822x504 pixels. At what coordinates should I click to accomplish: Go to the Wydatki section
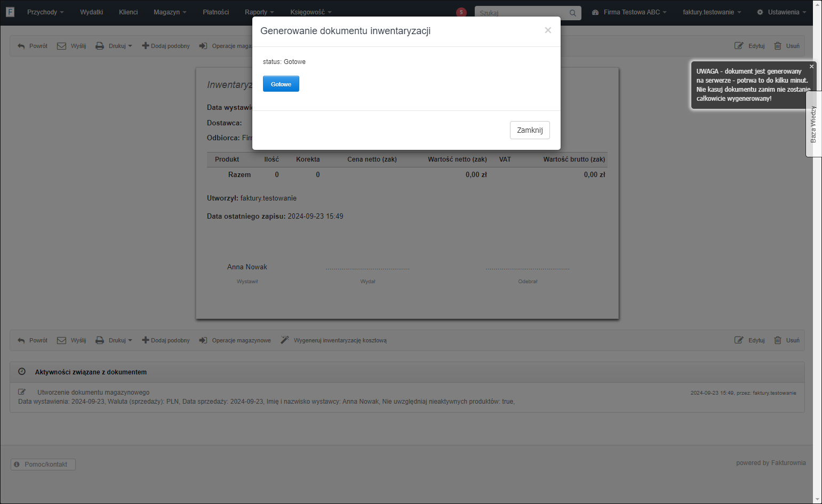(91, 12)
